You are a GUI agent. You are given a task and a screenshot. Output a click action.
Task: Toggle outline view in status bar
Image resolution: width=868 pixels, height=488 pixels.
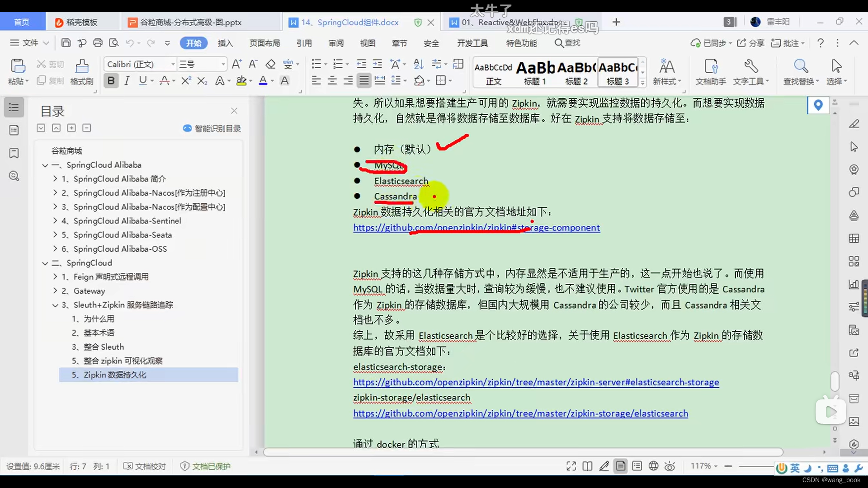pyautogui.click(x=637, y=466)
